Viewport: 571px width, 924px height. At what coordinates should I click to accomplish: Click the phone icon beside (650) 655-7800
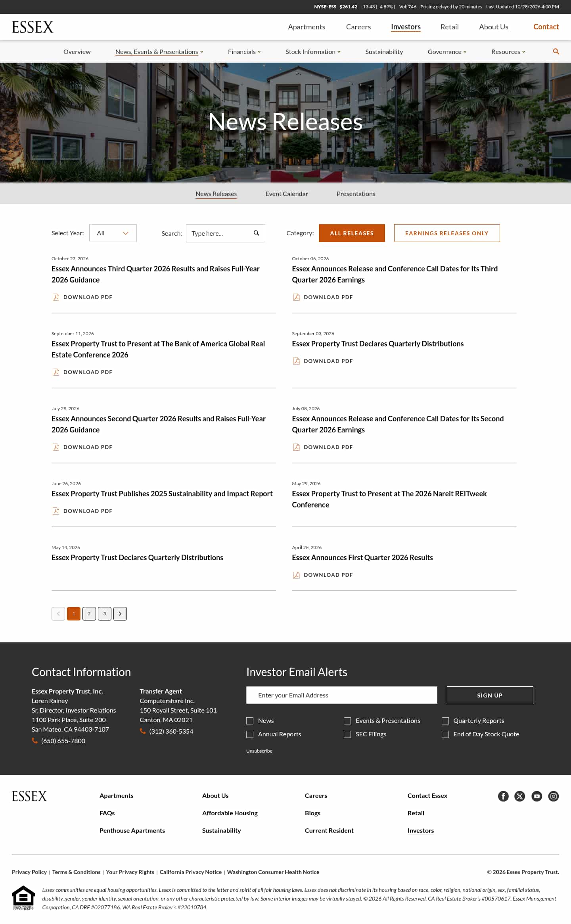(35, 741)
